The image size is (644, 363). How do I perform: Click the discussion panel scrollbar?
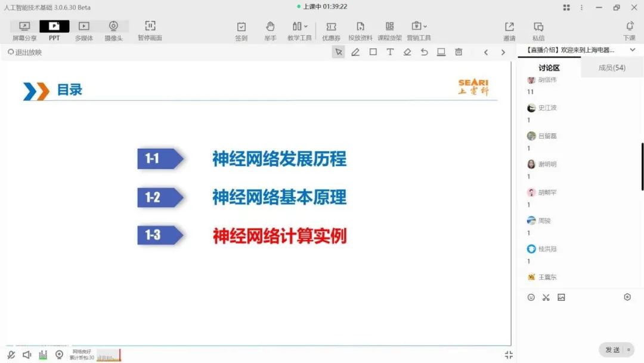pyautogui.click(x=642, y=167)
